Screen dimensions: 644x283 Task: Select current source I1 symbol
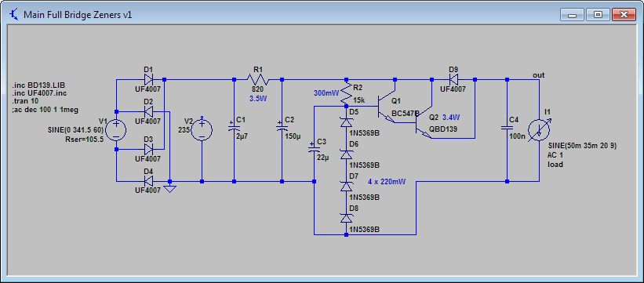[538, 131]
